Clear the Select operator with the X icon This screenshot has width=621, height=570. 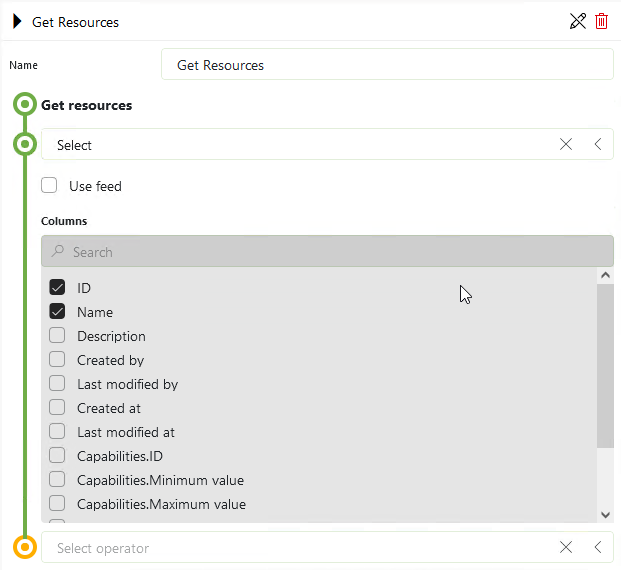(566, 144)
